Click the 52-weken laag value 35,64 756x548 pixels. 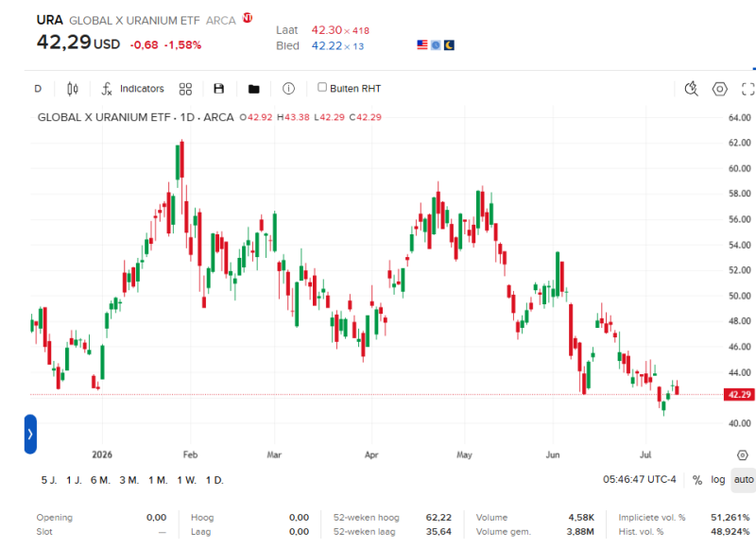click(x=438, y=532)
